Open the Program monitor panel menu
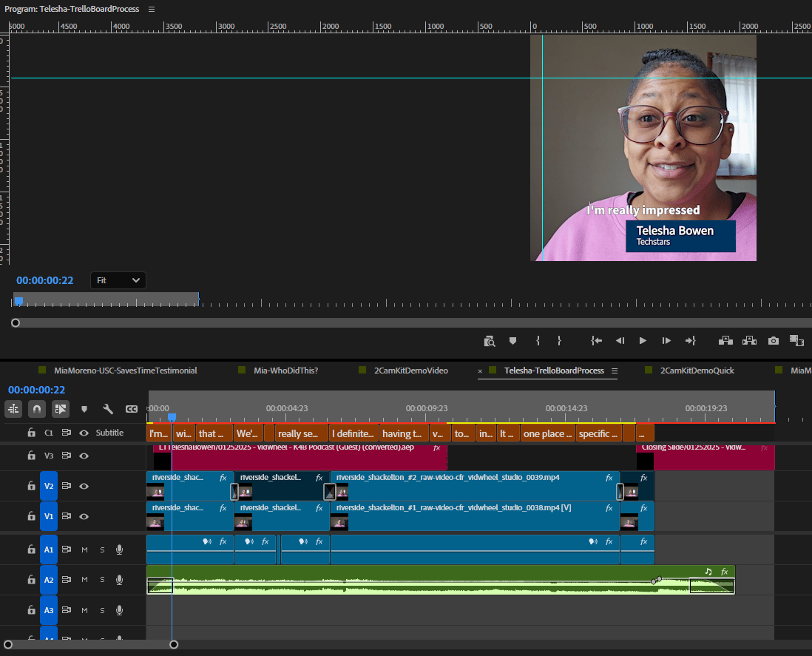 pyautogui.click(x=151, y=10)
